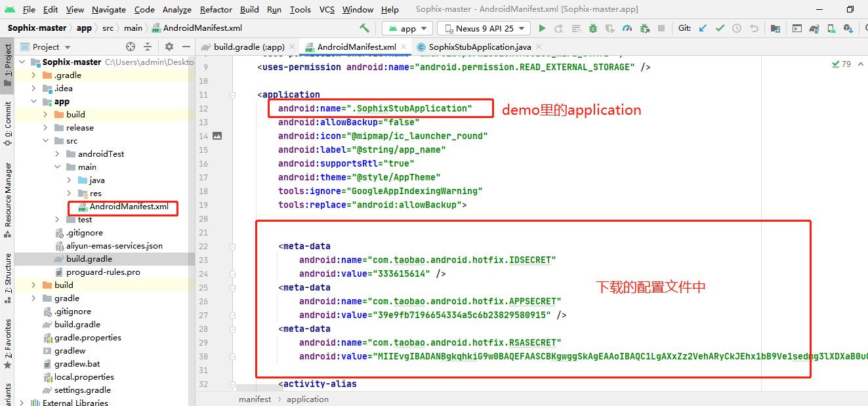868x406 pixels.
Task: Select proguard-rules.pro file
Action: 103,272
